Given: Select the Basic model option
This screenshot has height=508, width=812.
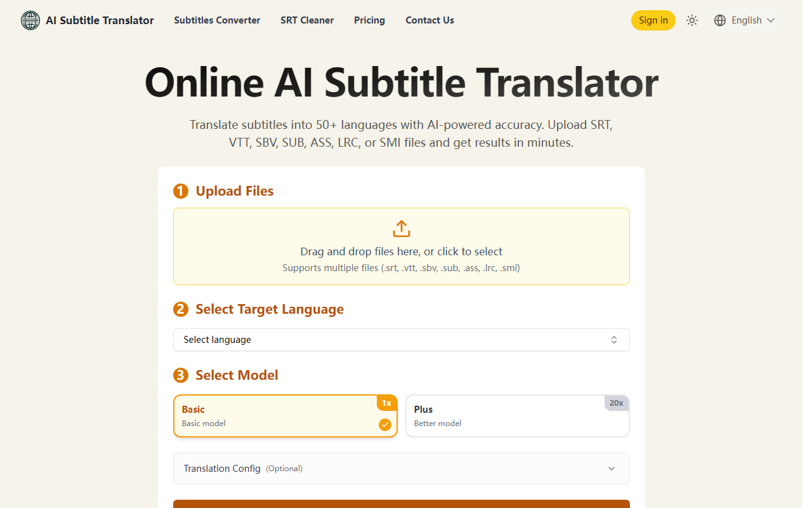Looking at the screenshot, I should pyautogui.click(x=285, y=416).
